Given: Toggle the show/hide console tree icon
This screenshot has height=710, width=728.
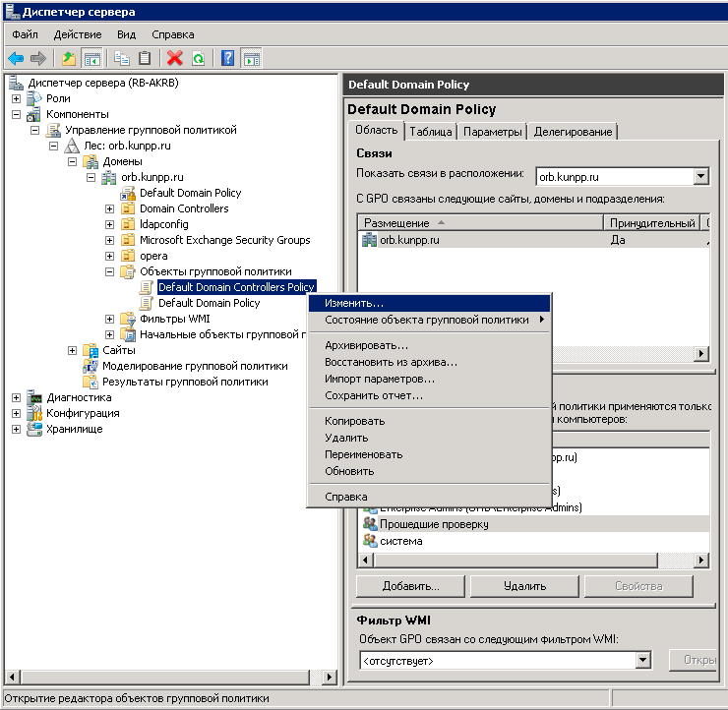Looking at the screenshot, I should [x=92, y=59].
